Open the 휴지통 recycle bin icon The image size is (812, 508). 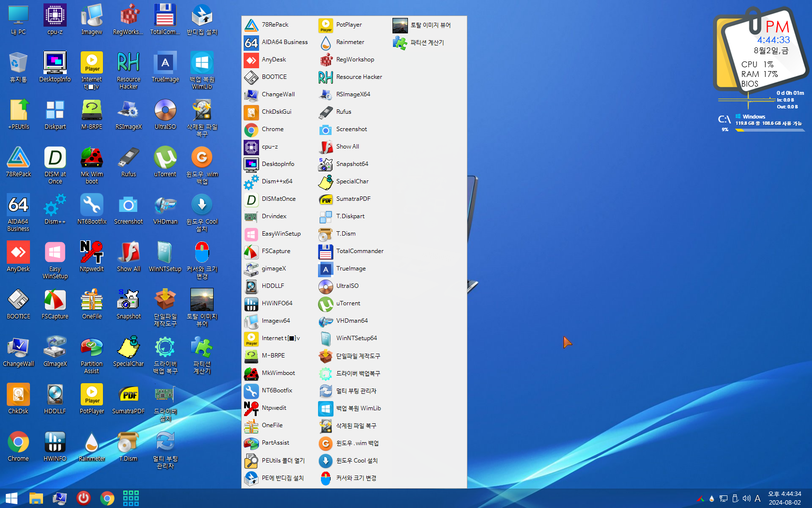point(18,67)
